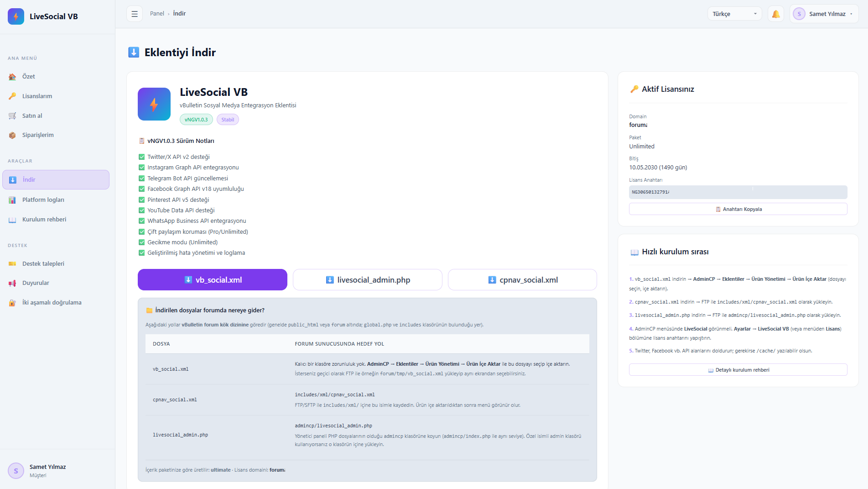Open the Detaylı kurulum rehberi button

coord(738,370)
